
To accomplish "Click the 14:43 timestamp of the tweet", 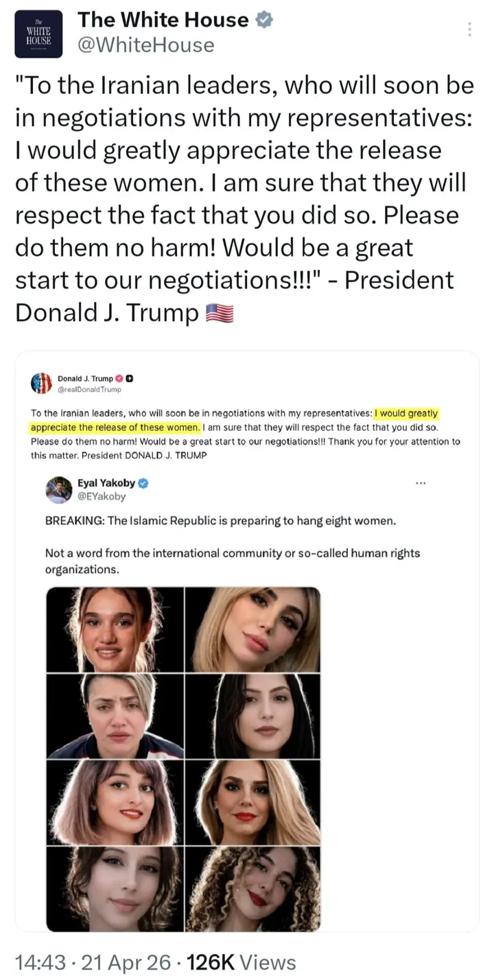I will [x=43, y=962].
